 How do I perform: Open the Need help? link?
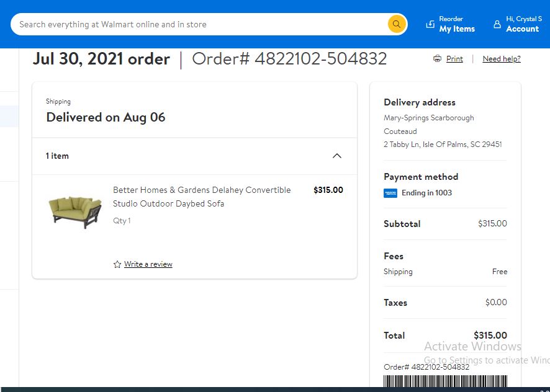coord(502,59)
